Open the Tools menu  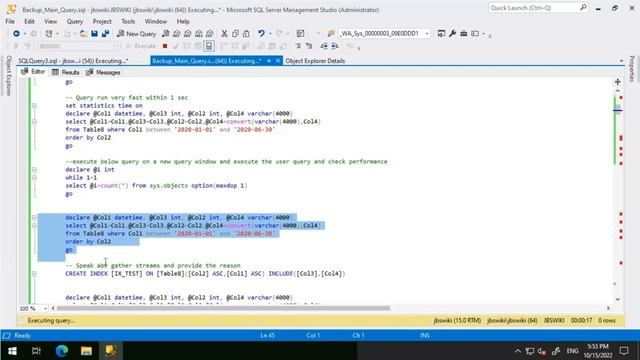click(128, 21)
